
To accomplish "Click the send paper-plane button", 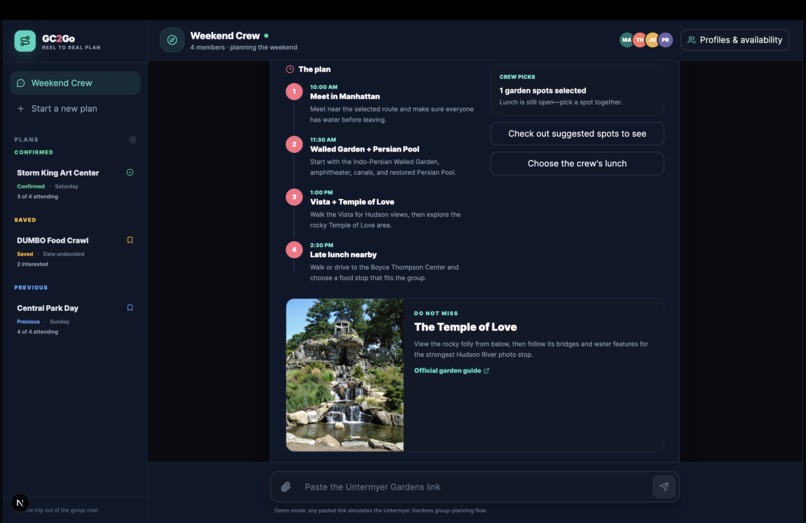I will click(664, 486).
